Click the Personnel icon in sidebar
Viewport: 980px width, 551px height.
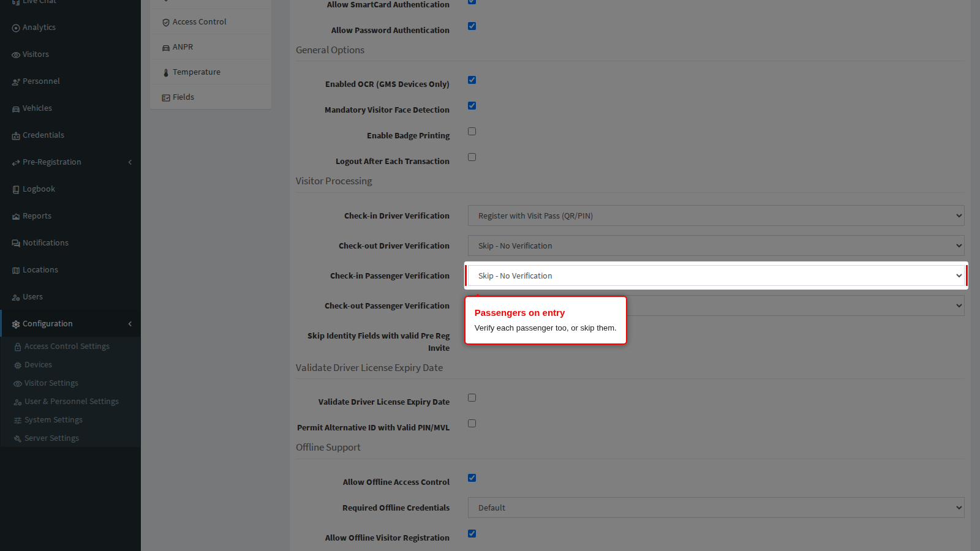click(x=16, y=82)
